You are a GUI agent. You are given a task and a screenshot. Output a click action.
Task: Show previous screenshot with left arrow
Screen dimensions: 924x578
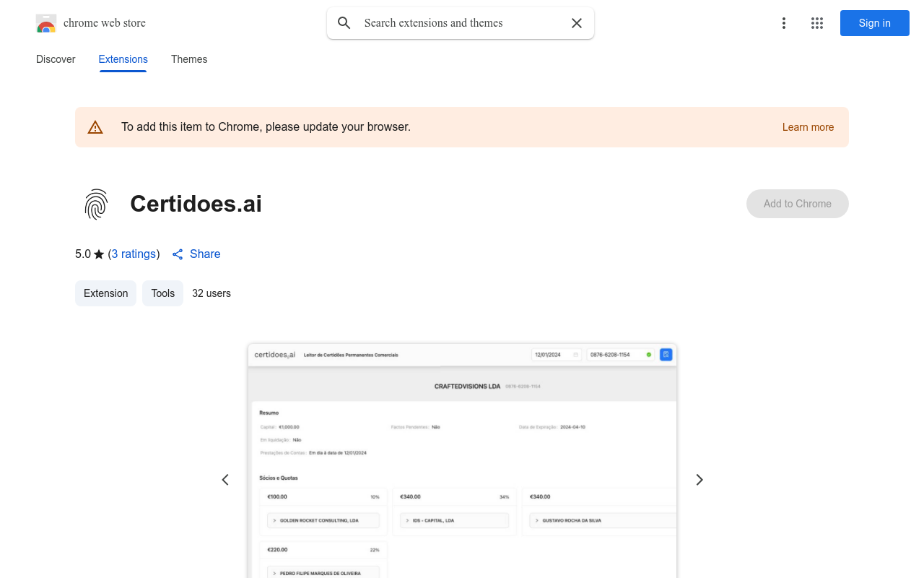[225, 480]
